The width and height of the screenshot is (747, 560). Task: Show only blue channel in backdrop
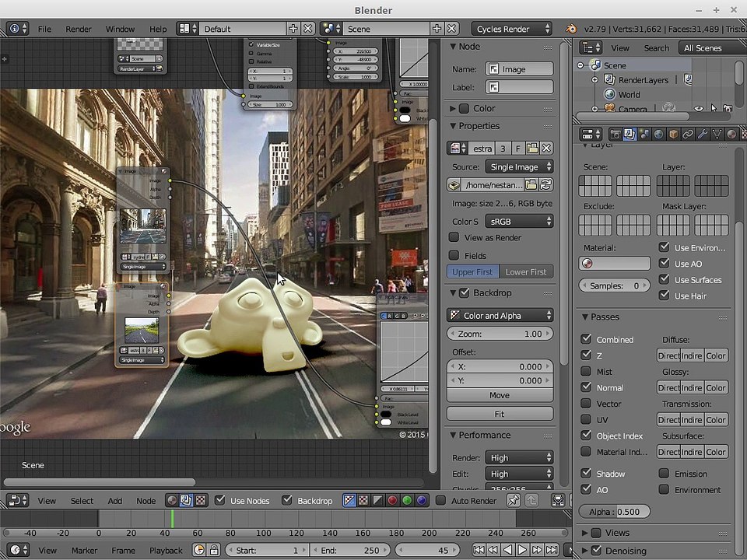pyautogui.click(x=421, y=500)
